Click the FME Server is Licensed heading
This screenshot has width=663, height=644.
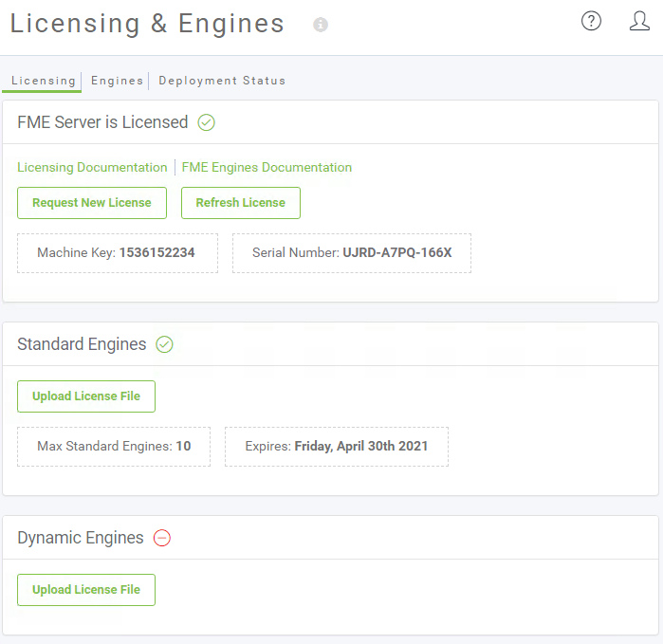(x=102, y=122)
